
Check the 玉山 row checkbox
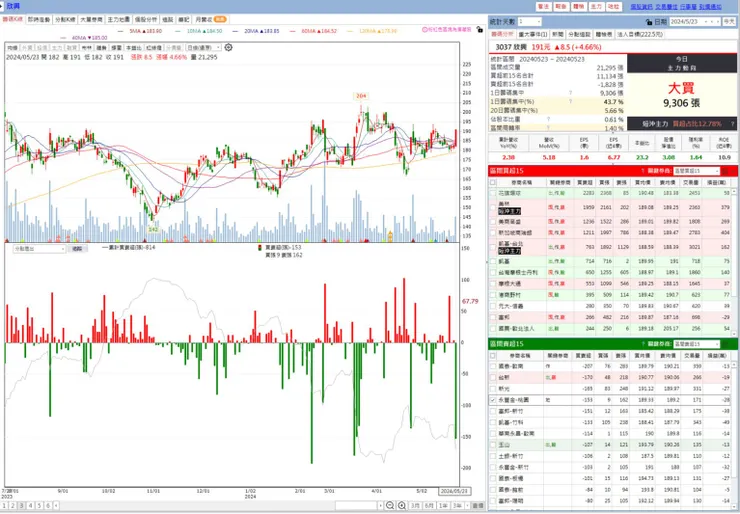click(493, 445)
